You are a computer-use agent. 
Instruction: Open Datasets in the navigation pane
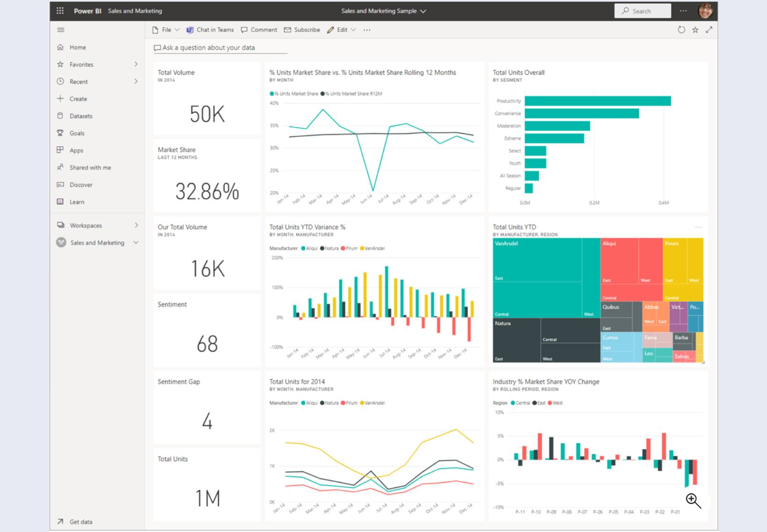pos(97,116)
